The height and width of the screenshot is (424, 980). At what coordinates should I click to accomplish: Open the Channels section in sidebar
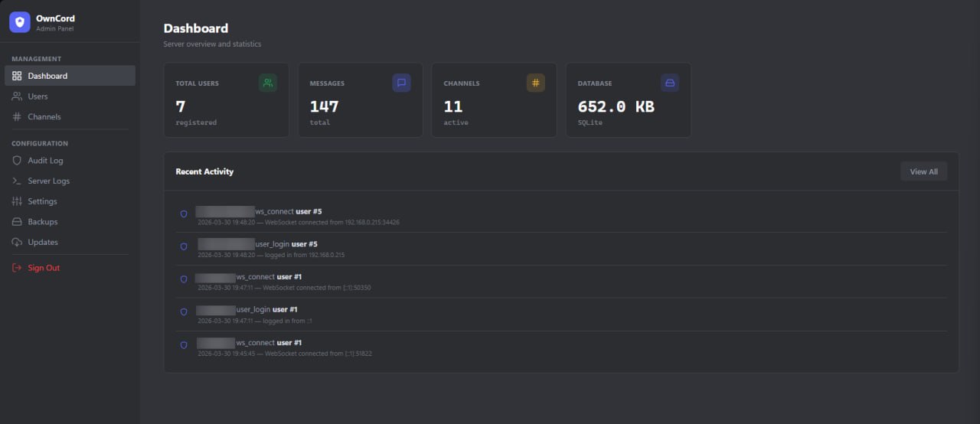(44, 117)
